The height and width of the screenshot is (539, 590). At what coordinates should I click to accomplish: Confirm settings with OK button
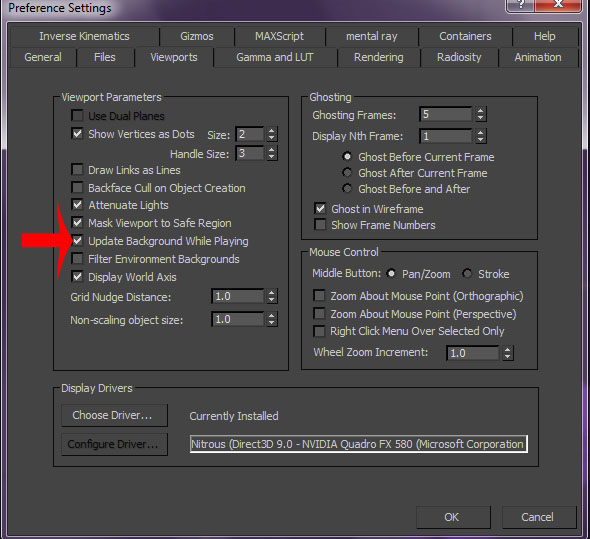coord(453,517)
